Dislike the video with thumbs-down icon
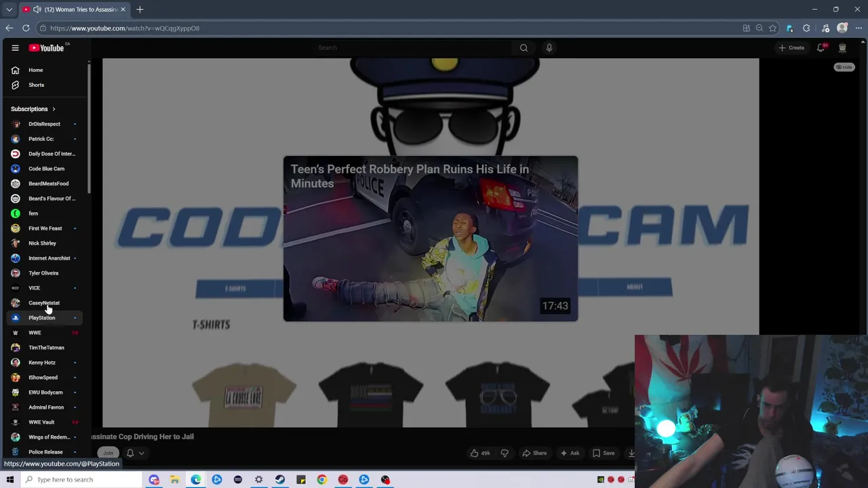The height and width of the screenshot is (488, 868). pos(505,453)
